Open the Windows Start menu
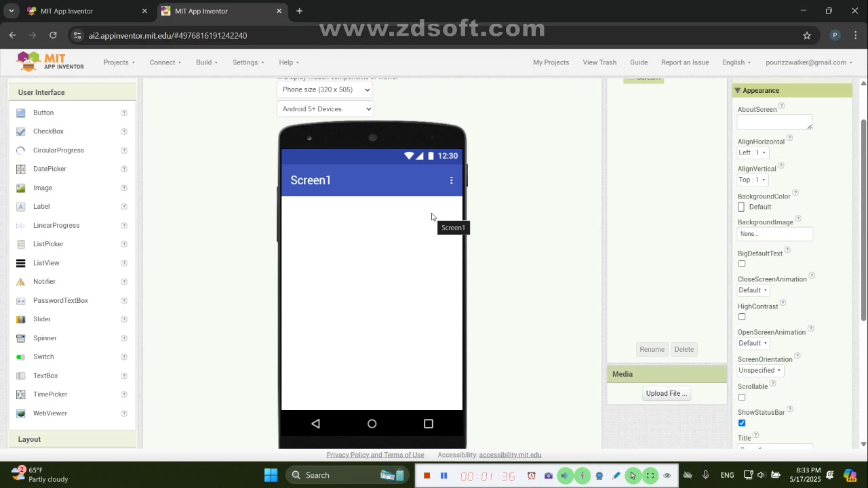Image resolution: width=868 pixels, height=488 pixels. [x=271, y=475]
